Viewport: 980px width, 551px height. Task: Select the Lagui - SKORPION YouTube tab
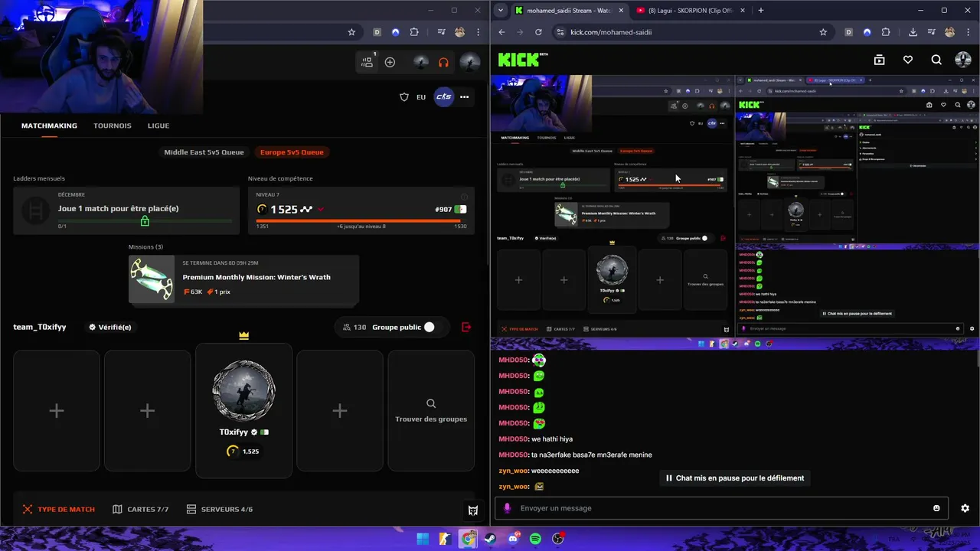[x=691, y=11]
